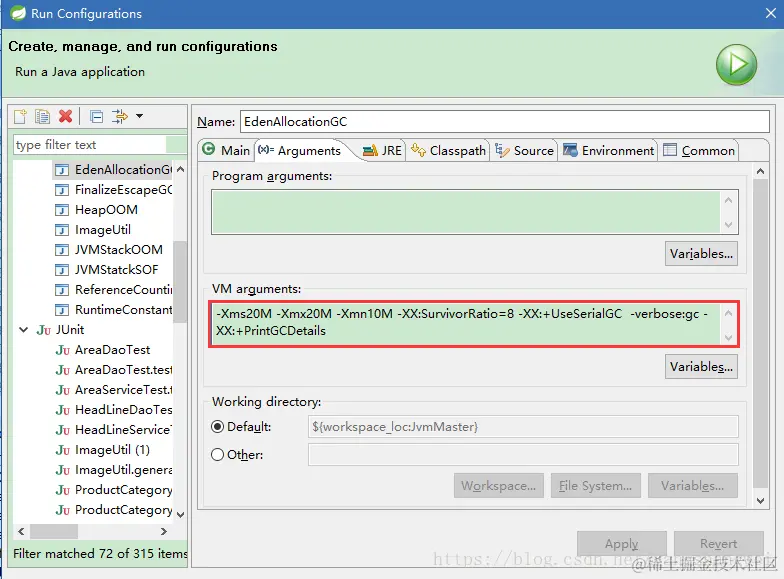
Task: Click the tree horizontal scroll-left arrow
Action: (x=21, y=532)
